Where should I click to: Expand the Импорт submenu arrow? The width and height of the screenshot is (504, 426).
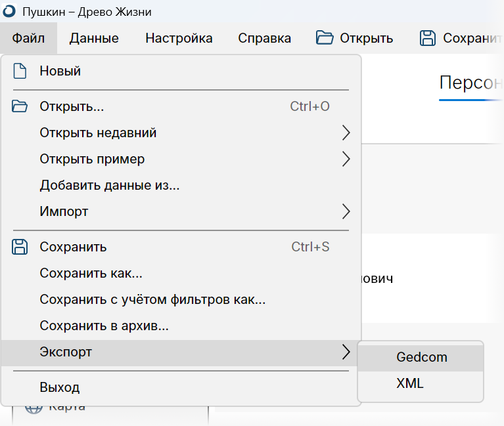coord(346,211)
